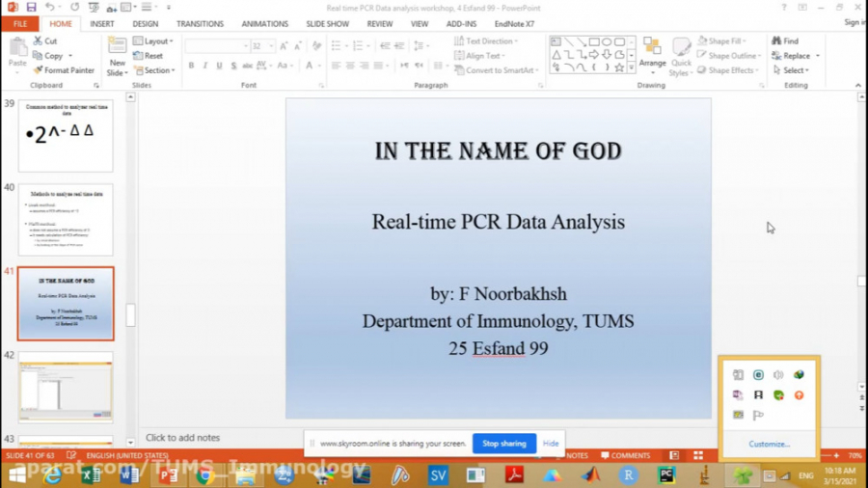Screen dimensions: 868x488
Task: Open Adobe Acrobat from taskbar
Action: coord(514,474)
